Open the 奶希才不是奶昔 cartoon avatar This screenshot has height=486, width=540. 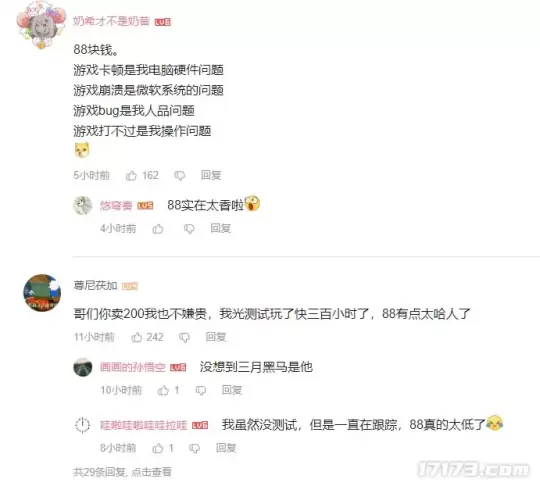41,25
